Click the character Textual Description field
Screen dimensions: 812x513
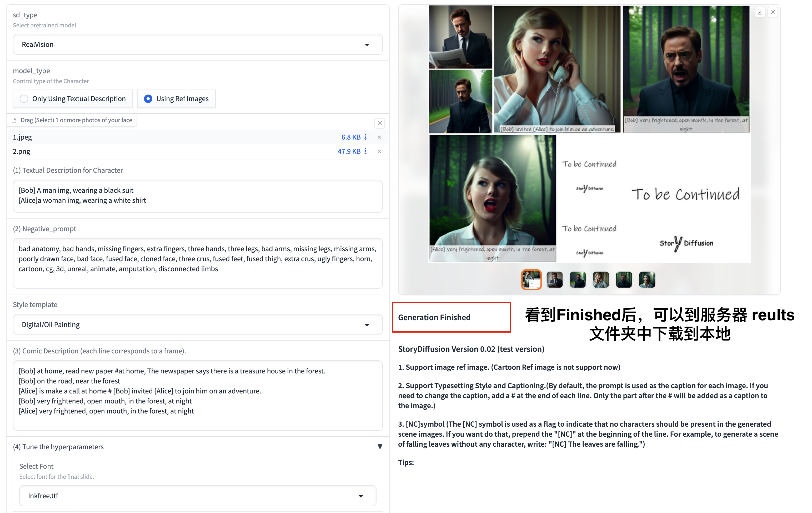point(198,196)
